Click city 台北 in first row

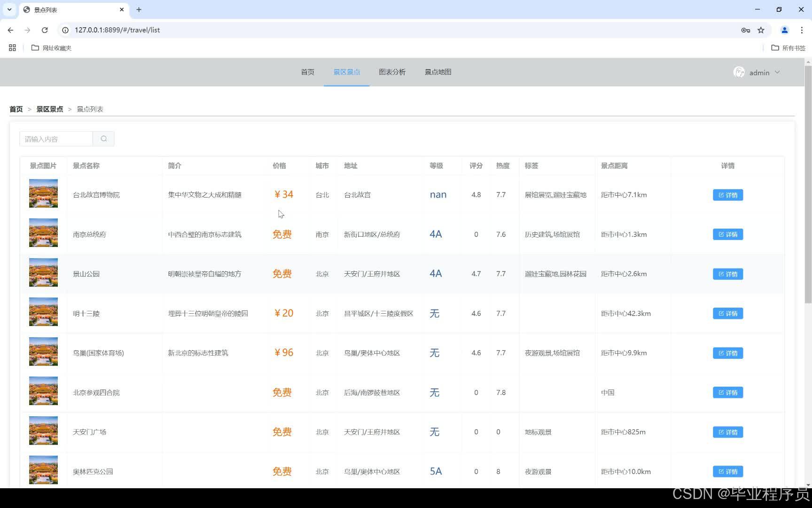tap(322, 195)
